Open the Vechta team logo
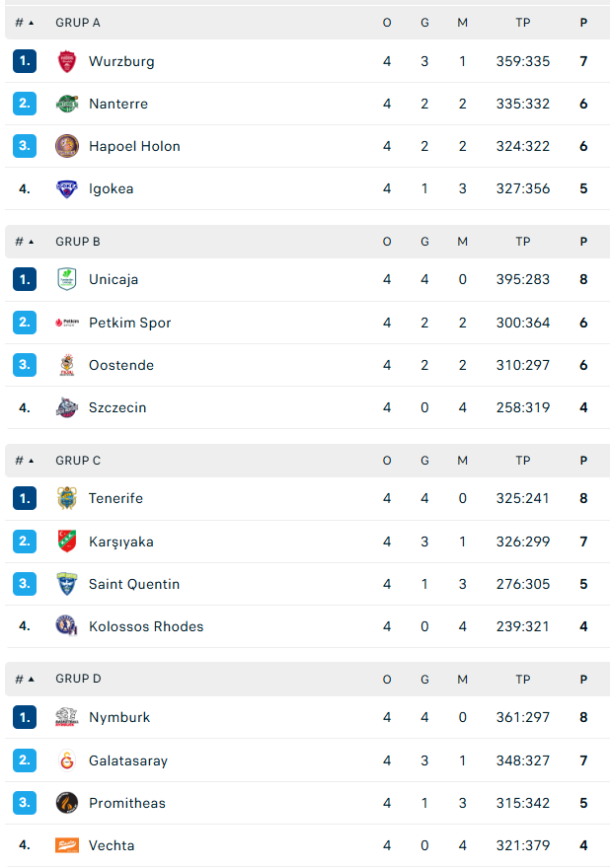The height and width of the screenshot is (868, 610). coord(67,845)
